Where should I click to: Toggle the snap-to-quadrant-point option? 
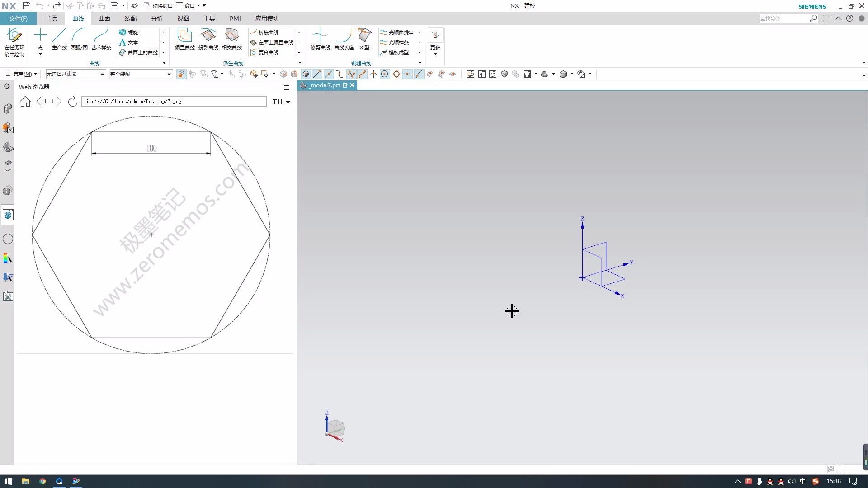[396, 74]
